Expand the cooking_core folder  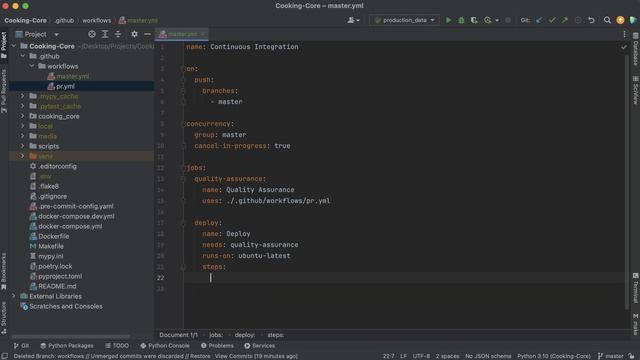[x=23, y=116]
